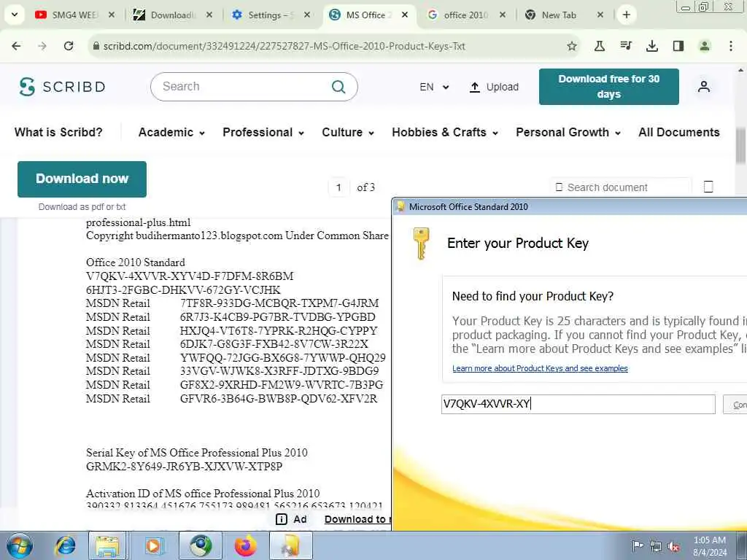Image resolution: width=747 pixels, height=560 pixels.
Task: Click the page vertical scrollbar thumb
Action: pos(741,146)
